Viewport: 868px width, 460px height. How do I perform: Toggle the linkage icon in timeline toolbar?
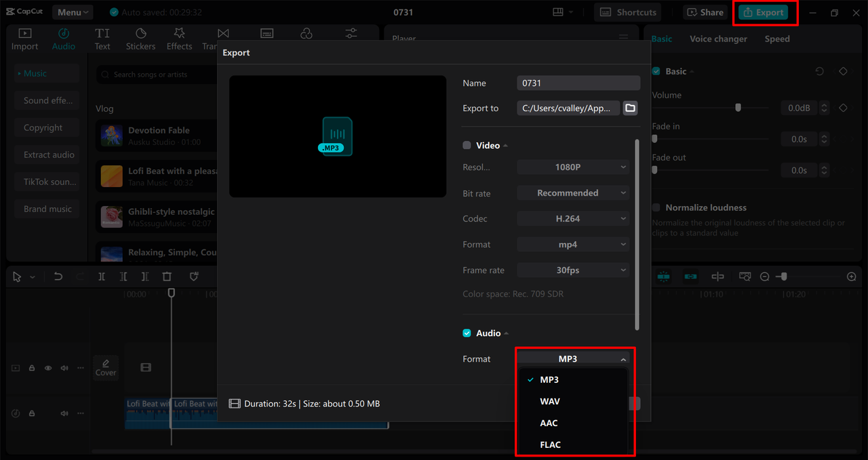(x=690, y=276)
